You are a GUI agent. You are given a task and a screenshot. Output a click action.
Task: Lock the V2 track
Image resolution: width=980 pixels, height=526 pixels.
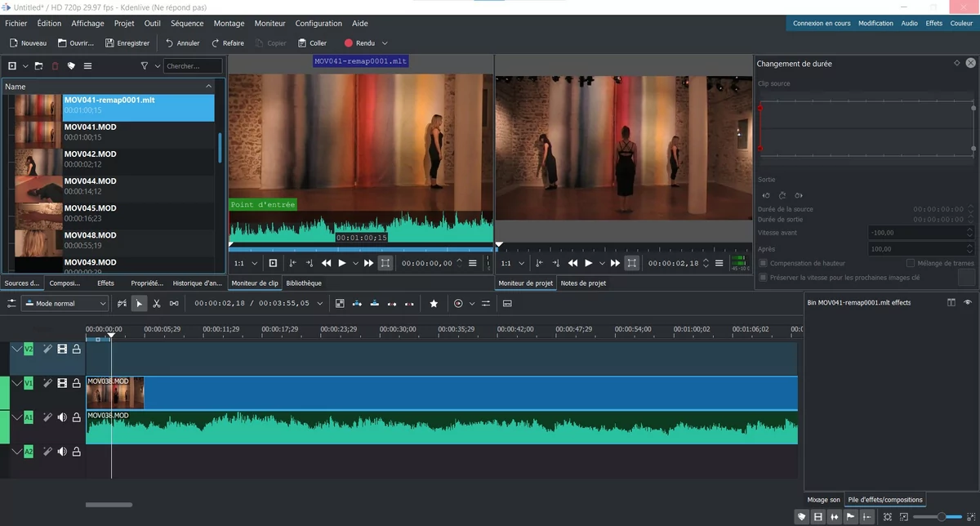pyautogui.click(x=76, y=349)
